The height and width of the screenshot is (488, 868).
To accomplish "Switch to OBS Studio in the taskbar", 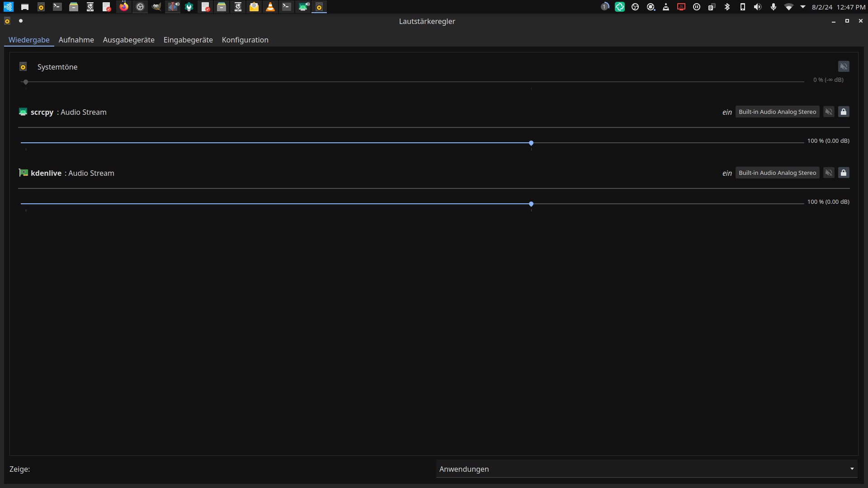I will (140, 7).
